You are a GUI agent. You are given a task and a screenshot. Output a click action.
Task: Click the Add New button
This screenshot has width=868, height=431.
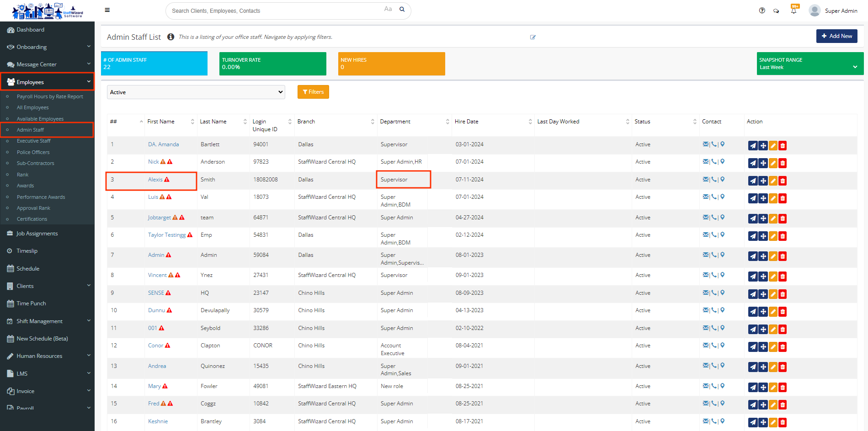(x=836, y=36)
